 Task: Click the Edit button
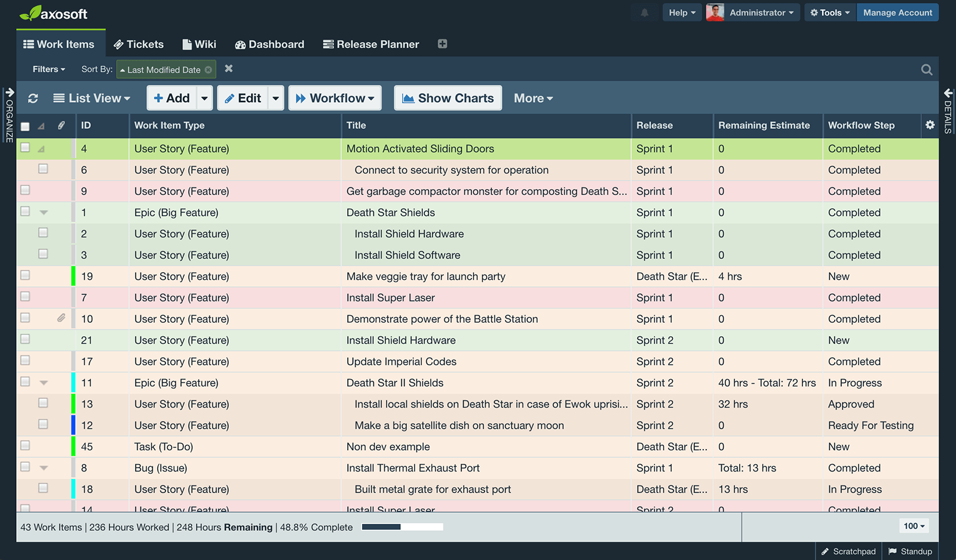coord(243,98)
